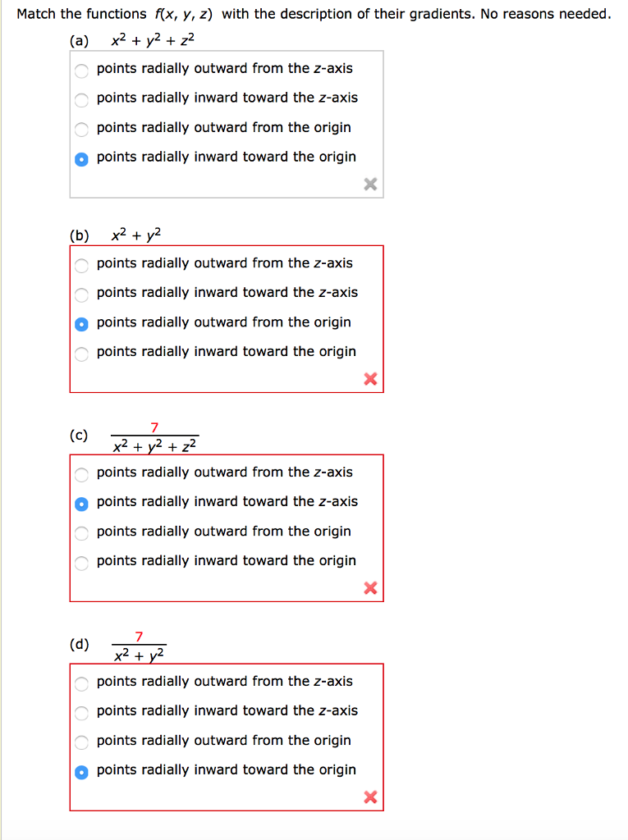Select 'points radially outward from the origin' for (d)
Image resolution: width=628 pixels, height=840 pixels.
81,742
